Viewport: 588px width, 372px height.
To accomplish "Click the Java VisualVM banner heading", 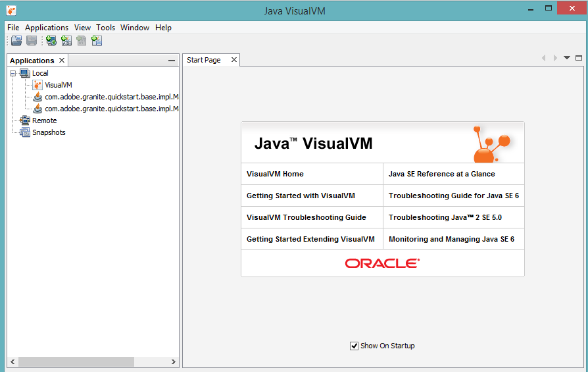I will (x=314, y=144).
